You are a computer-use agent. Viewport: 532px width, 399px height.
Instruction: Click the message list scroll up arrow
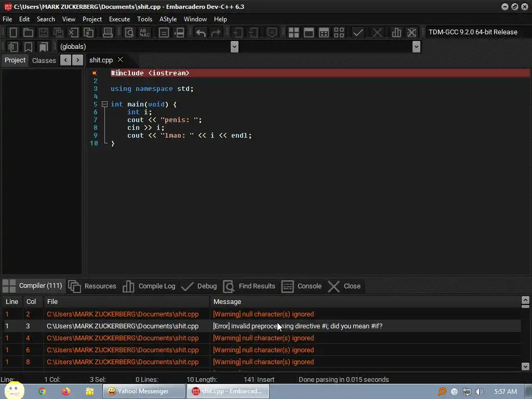525,300
